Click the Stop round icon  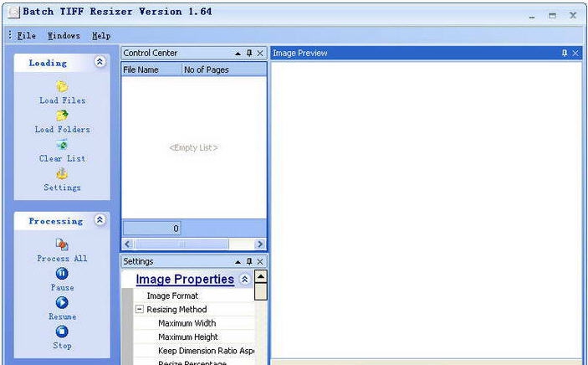(62, 332)
